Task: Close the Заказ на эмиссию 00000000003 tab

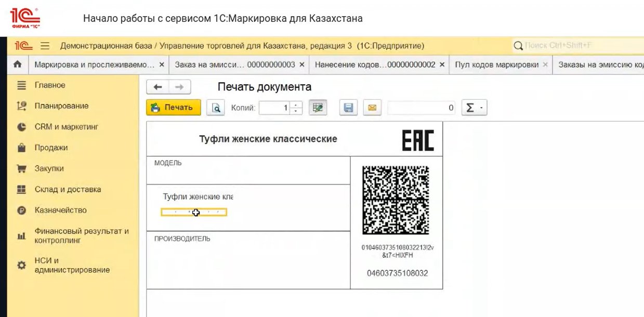Action: pyautogui.click(x=303, y=65)
